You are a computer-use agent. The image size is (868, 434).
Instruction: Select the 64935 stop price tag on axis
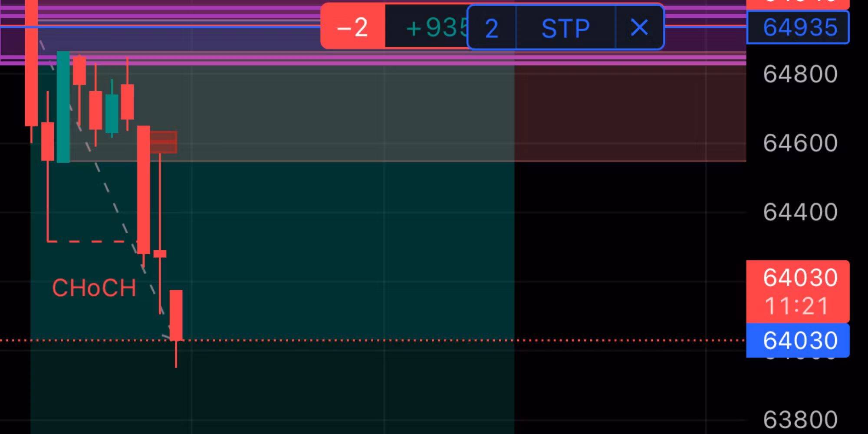(x=798, y=28)
